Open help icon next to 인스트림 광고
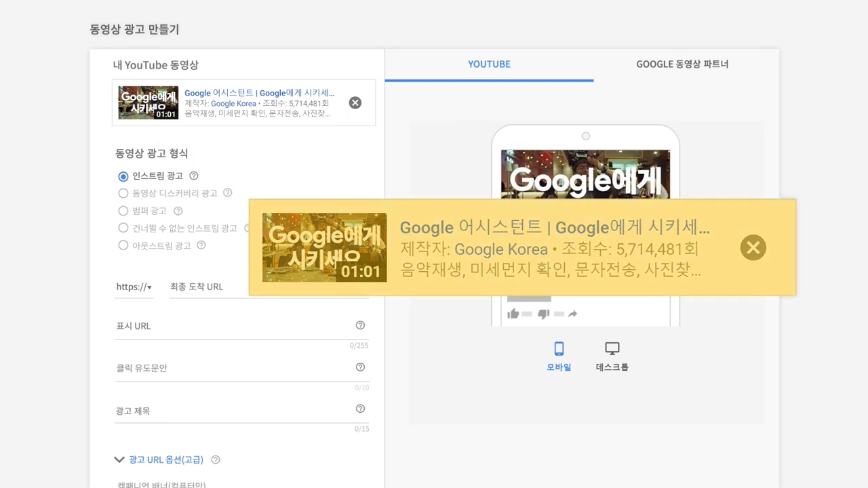The image size is (868, 488). [x=194, y=176]
